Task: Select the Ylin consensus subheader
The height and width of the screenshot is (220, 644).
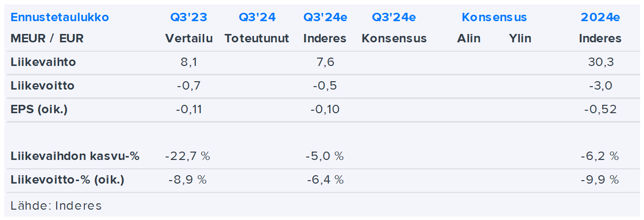Action: pyautogui.click(x=520, y=38)
